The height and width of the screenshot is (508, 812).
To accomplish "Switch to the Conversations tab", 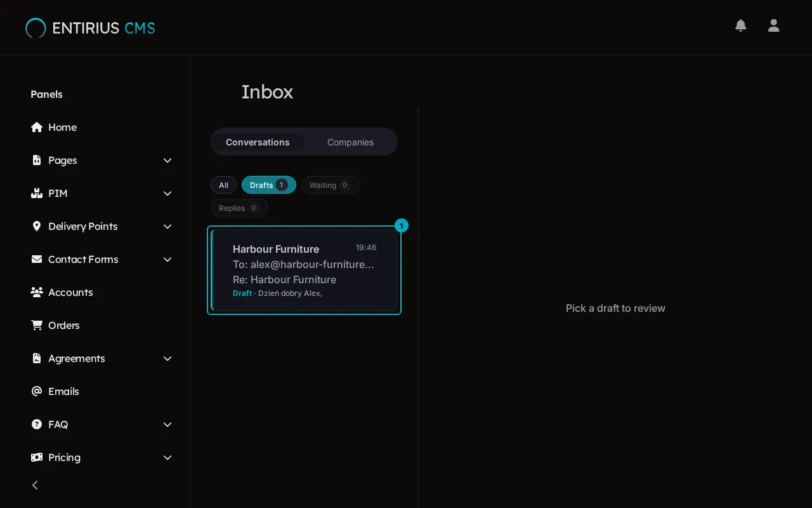I will pos(258,142).
